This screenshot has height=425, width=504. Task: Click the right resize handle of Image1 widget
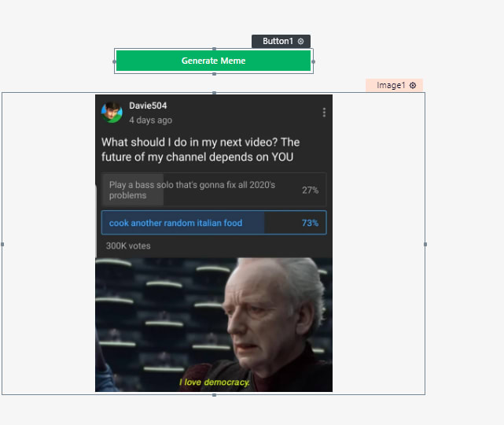425,245
